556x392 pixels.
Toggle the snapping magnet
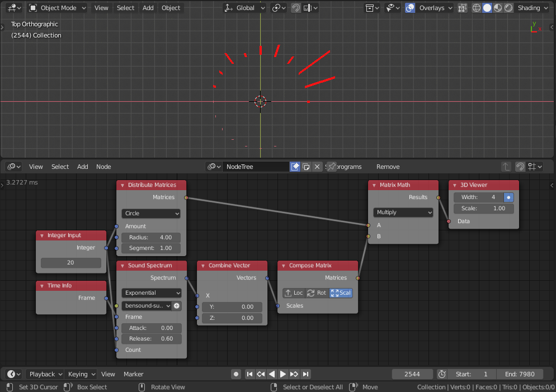point(295,8)
